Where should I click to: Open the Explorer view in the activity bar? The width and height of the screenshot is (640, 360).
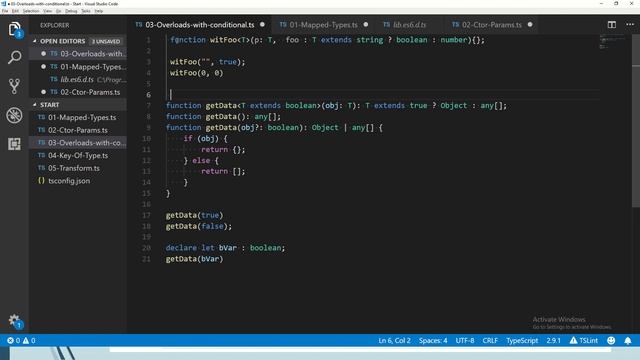[14, 30]
